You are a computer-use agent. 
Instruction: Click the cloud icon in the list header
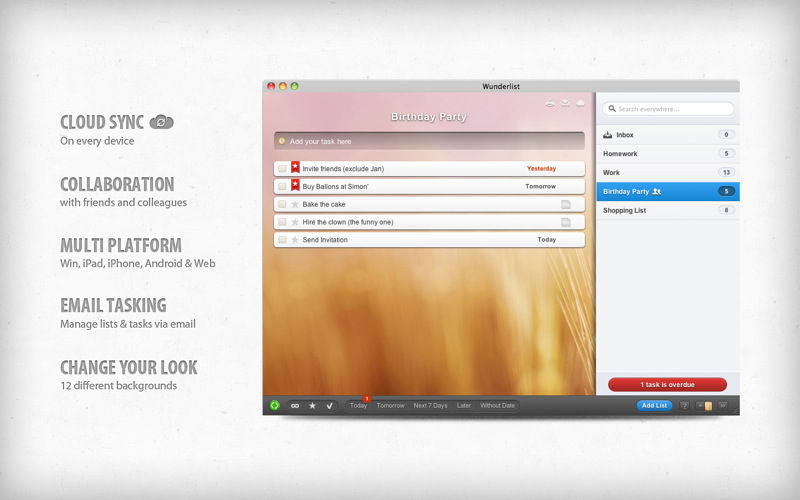click(580, 104)
